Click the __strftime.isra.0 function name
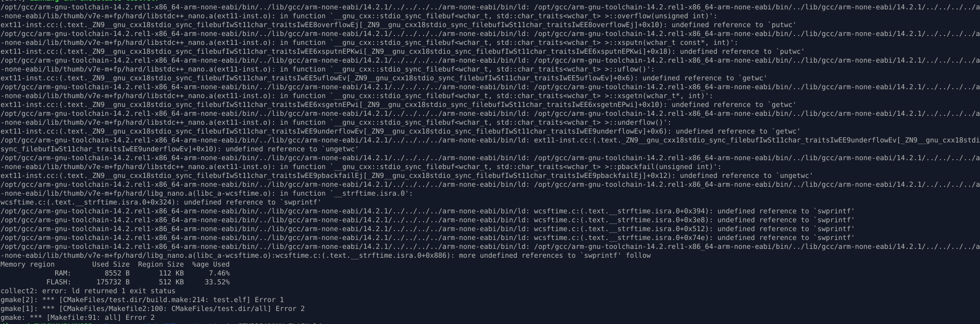The width and height of the screenshot is (980, 324). pos(374,194)
